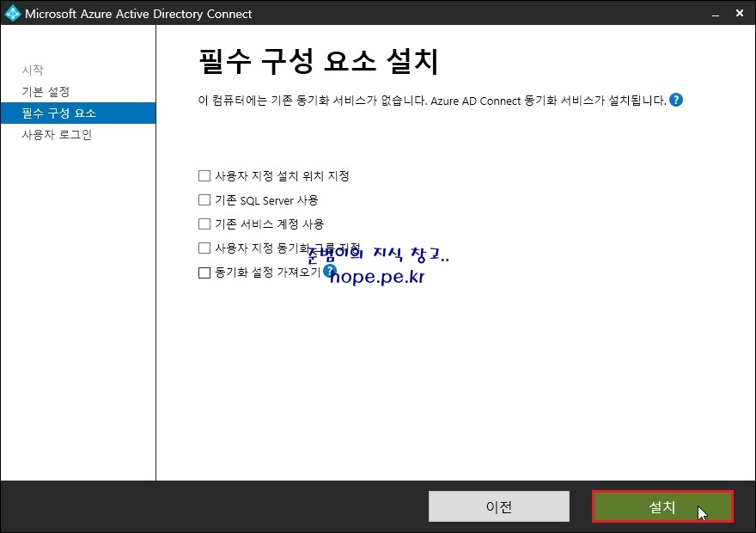Open 사용자 로그인 step in sidebar
The width and height of the screenshot is (756, 533).
[x=57, y=135]
